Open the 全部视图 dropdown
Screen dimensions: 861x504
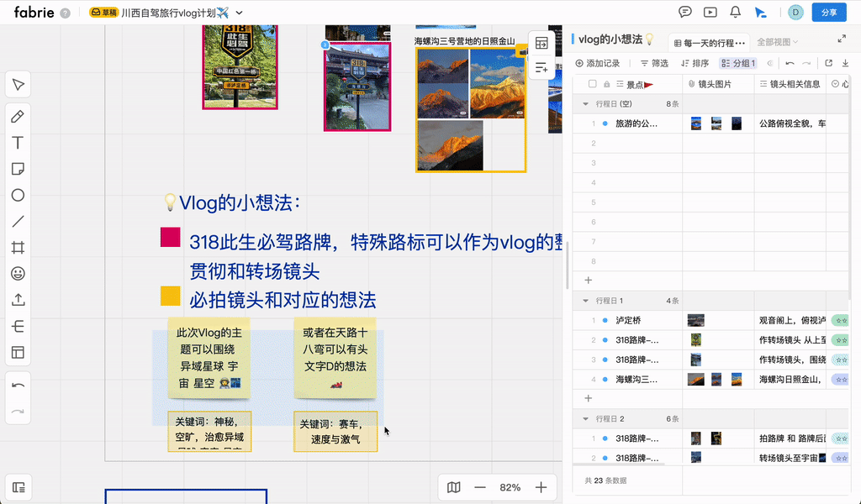[777, 42]
